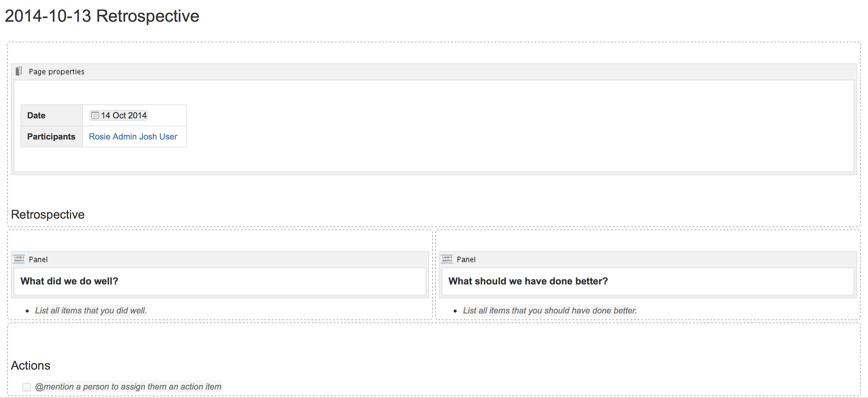The height and width of the screenshot is (398, 868).
Task: Place cursor in 'What should we have done better?' panel
Action: [x=528, y=281]
